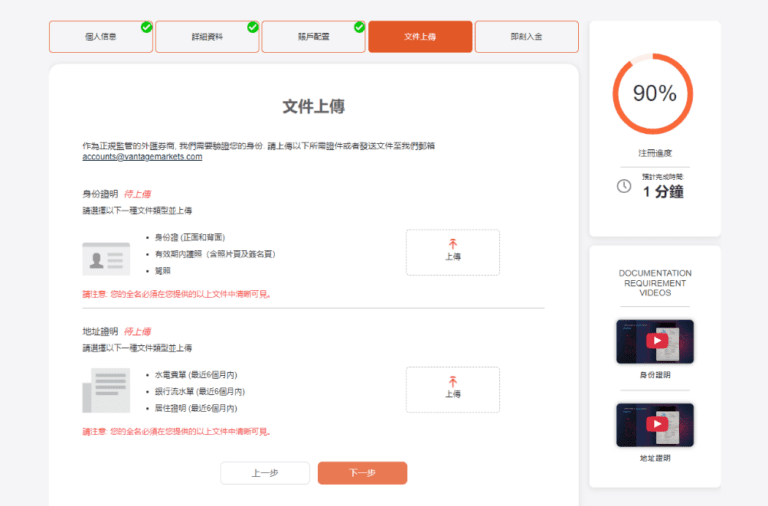Click the address document illustration icon
768x506 pixels.
click(105, 390)
